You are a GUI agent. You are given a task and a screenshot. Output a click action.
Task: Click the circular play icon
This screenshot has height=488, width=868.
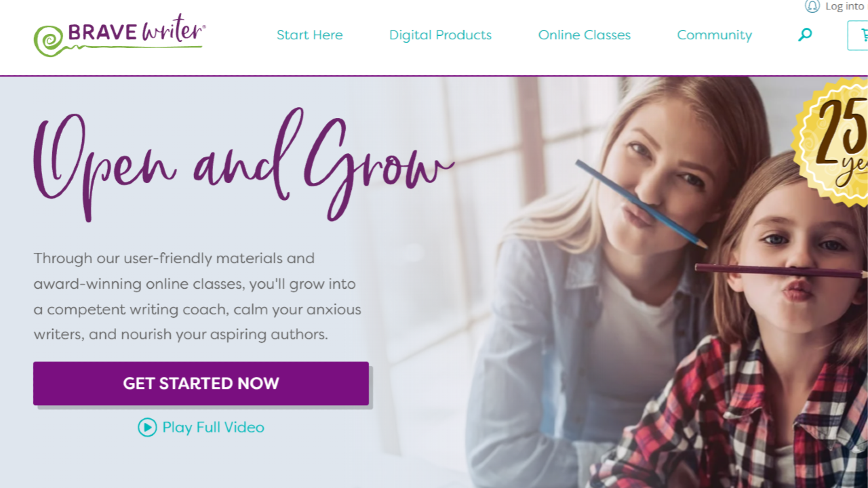pyautogui.click(x=147, y=427)
